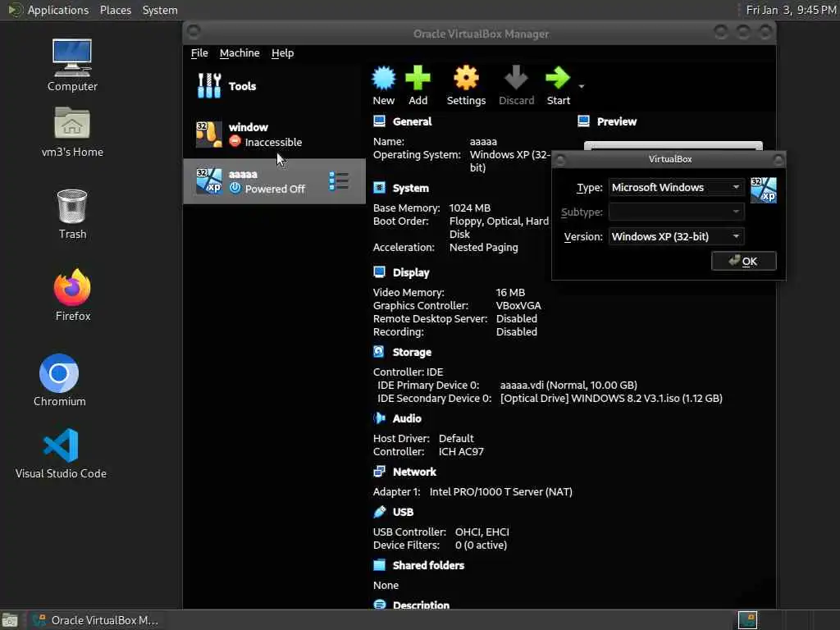
Task: Open the System menu in top panel
Action: pos(160,10)
